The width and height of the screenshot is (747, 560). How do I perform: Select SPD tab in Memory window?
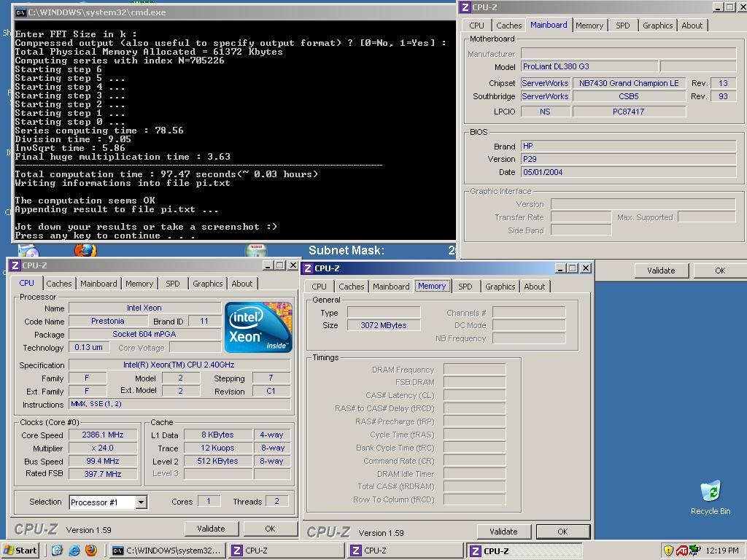465,286
